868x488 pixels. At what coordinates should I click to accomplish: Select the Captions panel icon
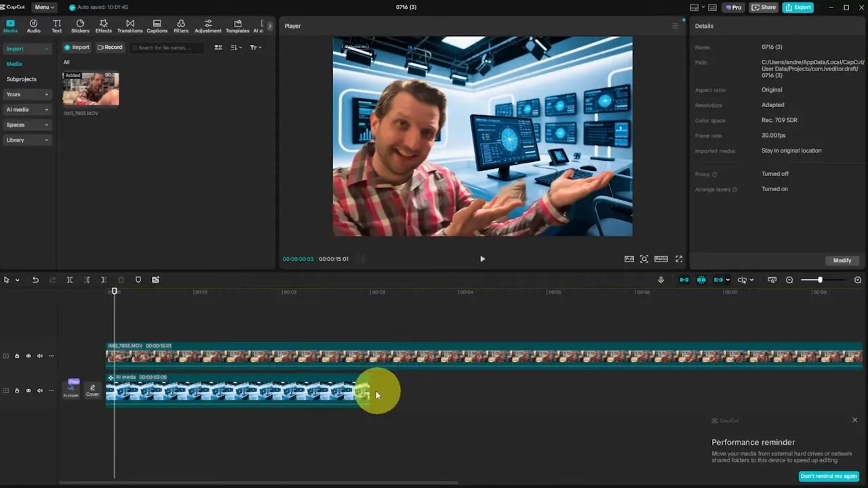point(157,26)
